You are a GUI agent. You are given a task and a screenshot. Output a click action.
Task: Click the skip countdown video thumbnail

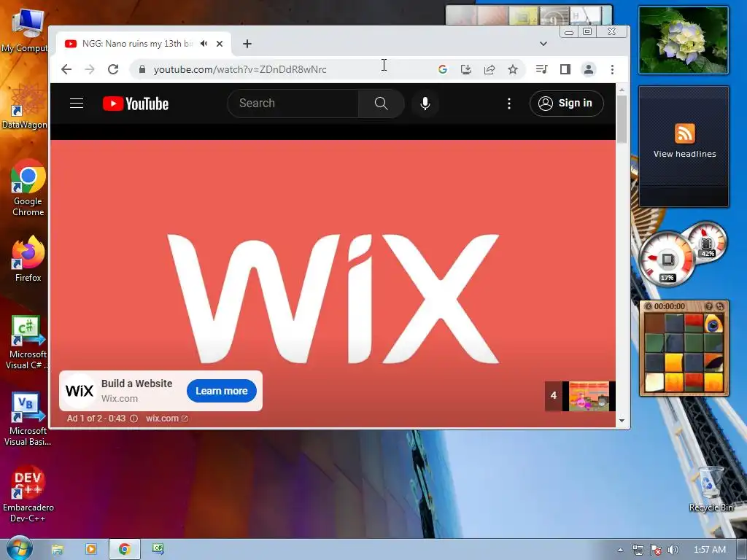[x=589, y=396]
